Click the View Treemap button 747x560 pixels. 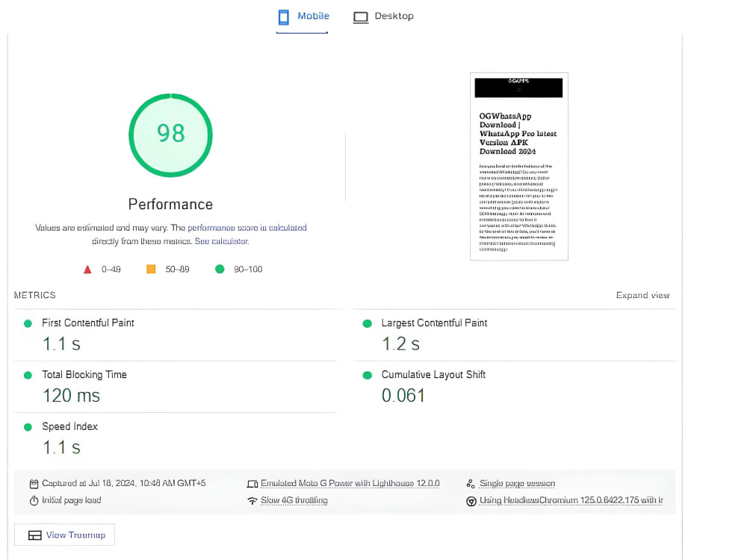pyautogui.click(x=64, y=535)
